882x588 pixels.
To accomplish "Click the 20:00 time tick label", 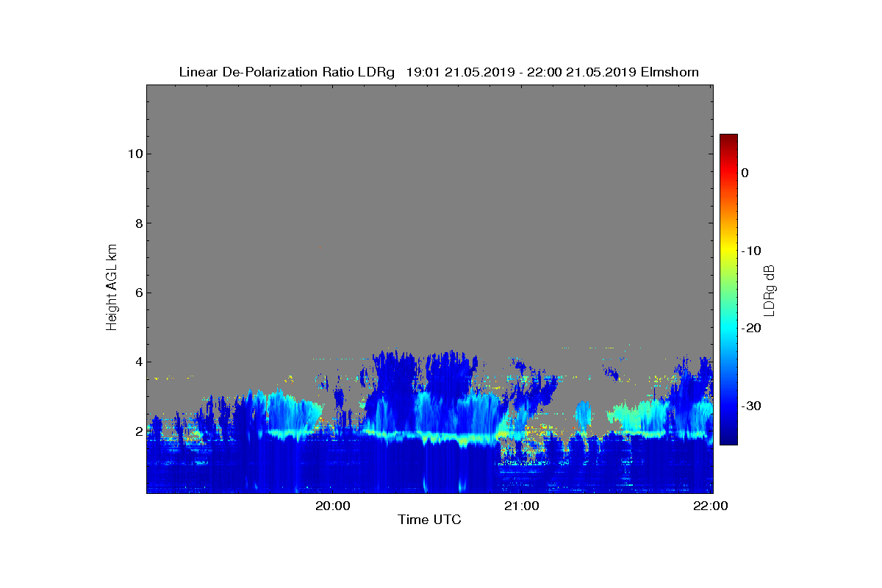I will pos(333,506).
